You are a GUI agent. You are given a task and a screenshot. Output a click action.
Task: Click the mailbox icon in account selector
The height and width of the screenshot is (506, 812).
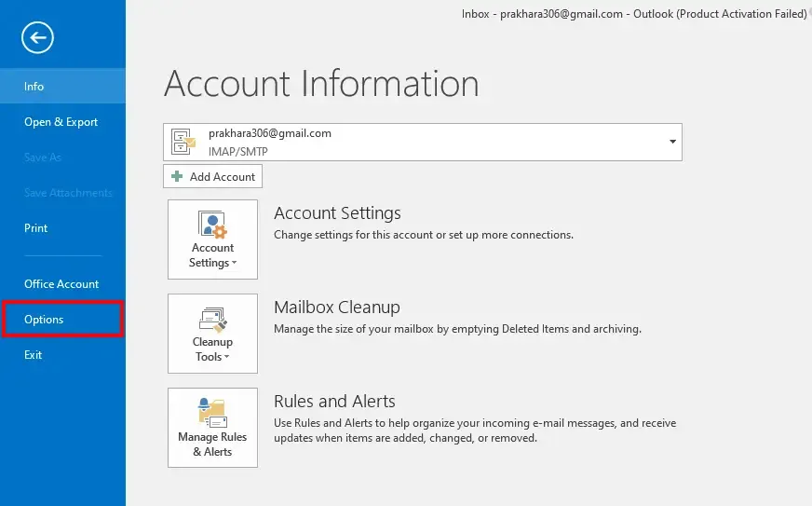183,142
